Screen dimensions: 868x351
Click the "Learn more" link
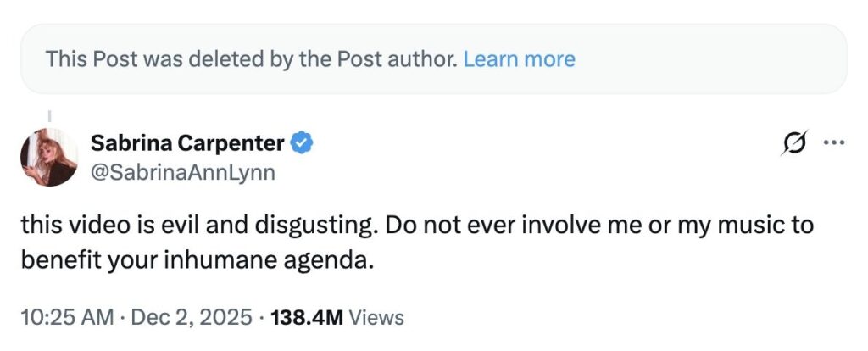(519, 59)
